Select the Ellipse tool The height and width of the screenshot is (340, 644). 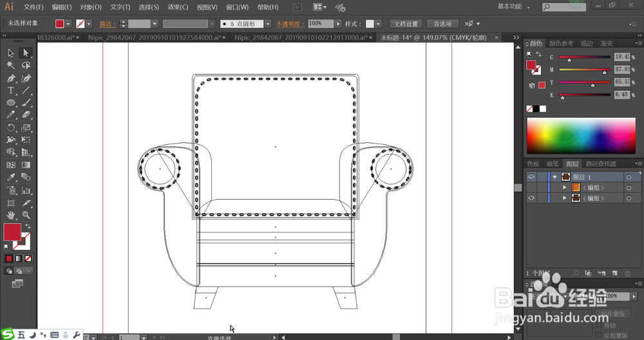pyautogui.click(x=11, y=102)
